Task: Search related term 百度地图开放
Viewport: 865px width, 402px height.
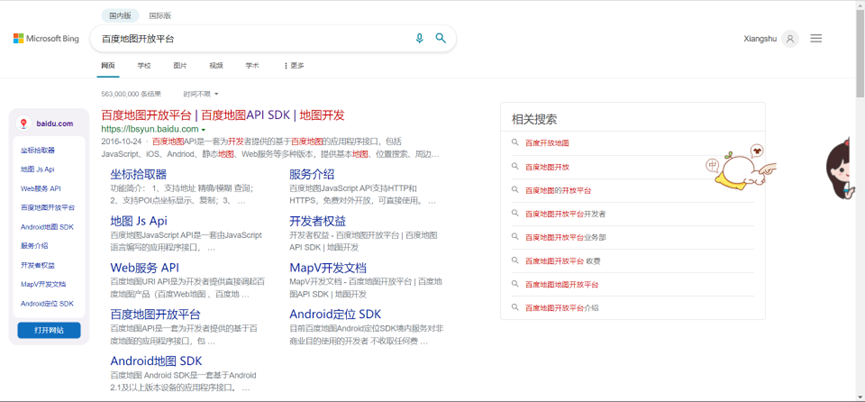Action: [547, 167]
